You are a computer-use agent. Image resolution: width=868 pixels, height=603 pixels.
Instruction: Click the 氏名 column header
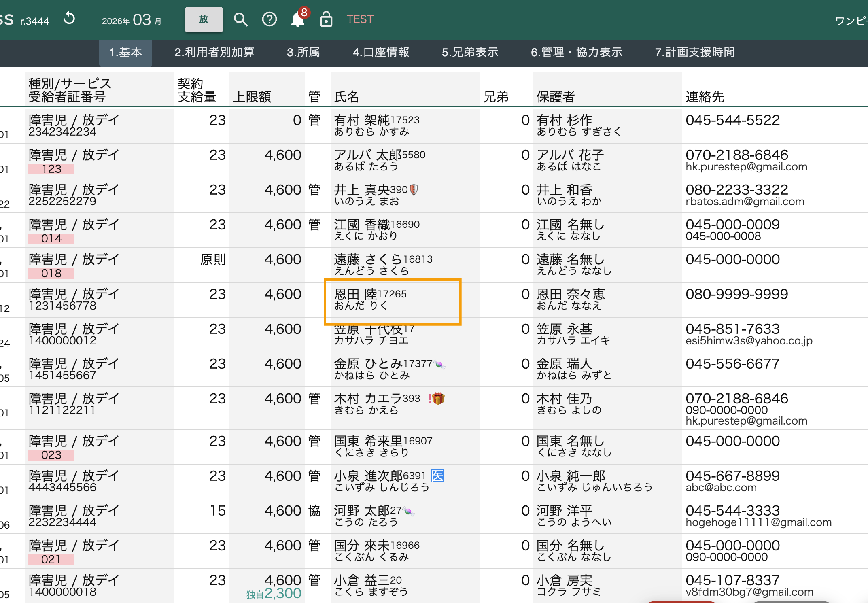346,96
